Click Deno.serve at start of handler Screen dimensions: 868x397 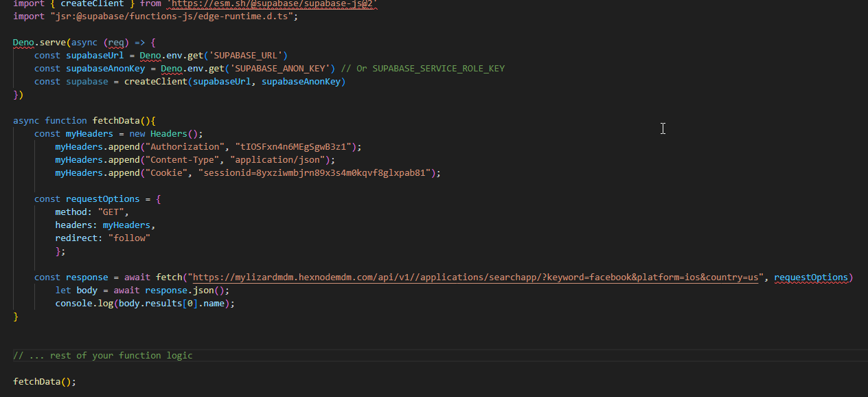[x=39, y=43]
